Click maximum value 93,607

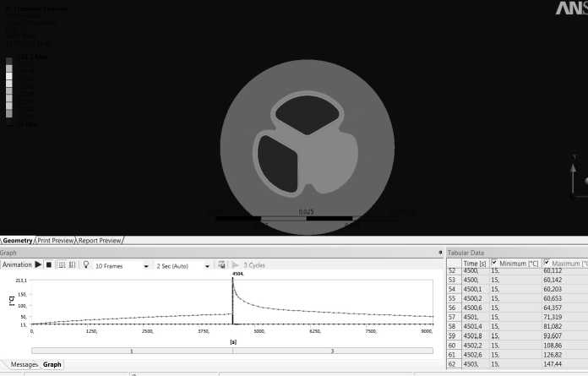[x=553, y=336]
